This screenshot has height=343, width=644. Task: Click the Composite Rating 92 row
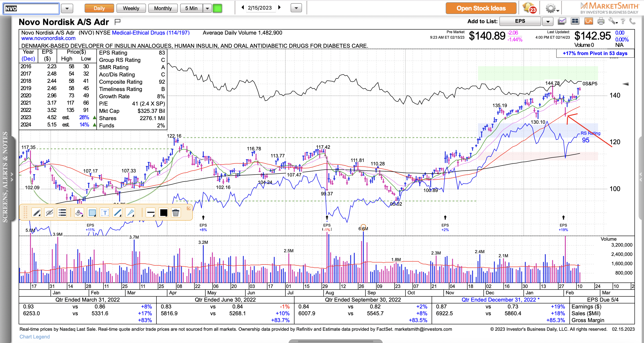(132, 82)
